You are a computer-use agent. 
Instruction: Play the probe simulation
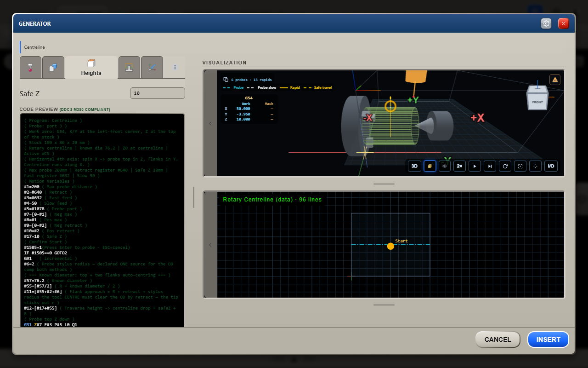pos(475,166)
